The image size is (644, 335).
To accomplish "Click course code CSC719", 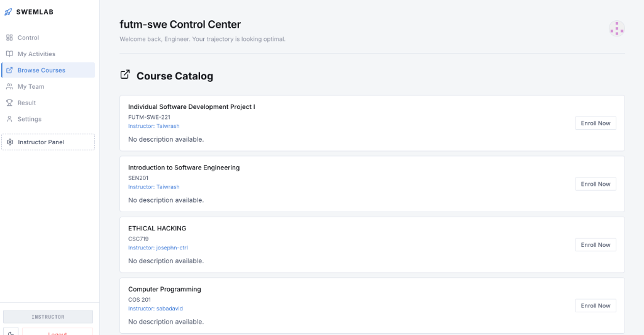I will [138, 239].
